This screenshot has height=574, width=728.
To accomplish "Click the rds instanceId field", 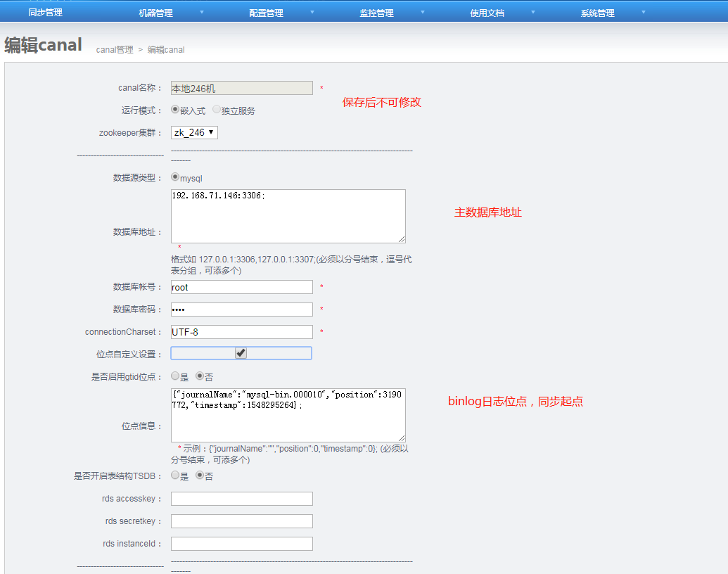I will pos(241,544).
